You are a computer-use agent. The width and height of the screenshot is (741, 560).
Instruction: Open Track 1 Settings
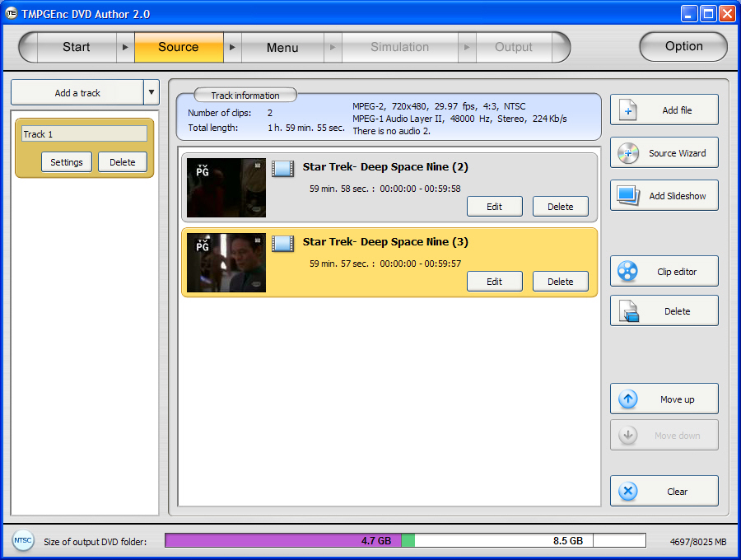click(x=67, y=162)
